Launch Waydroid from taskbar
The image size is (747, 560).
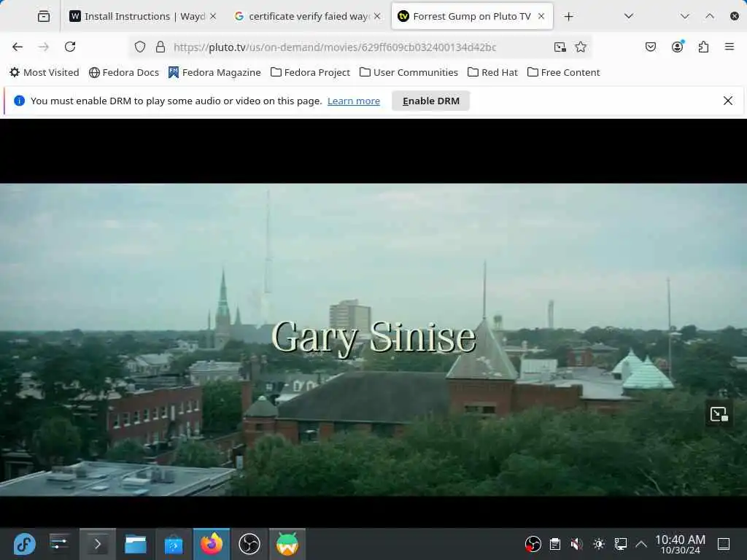[x=287, y=544]
